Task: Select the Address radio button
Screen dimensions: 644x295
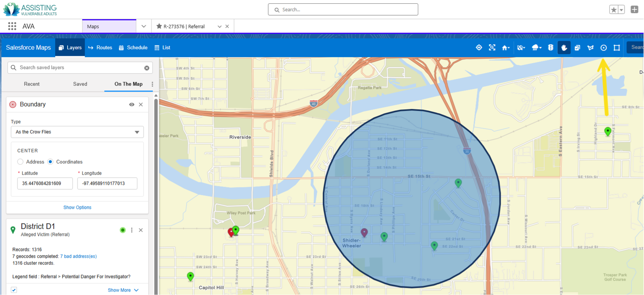Action: click(20, 162)
